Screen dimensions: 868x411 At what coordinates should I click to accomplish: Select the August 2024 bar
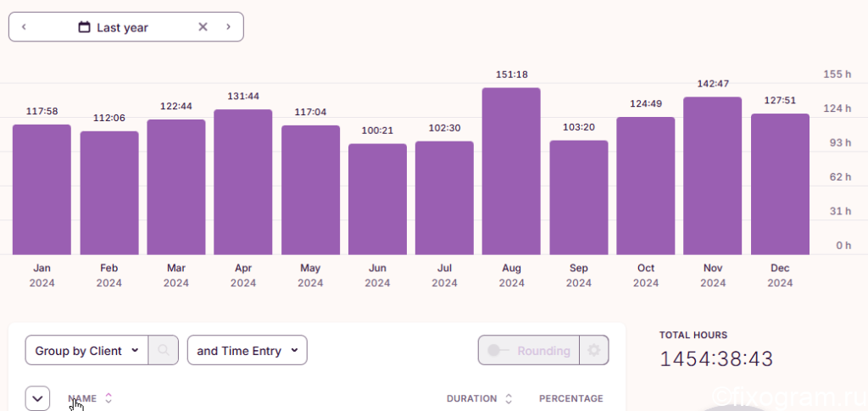click(x=511, y=171)
